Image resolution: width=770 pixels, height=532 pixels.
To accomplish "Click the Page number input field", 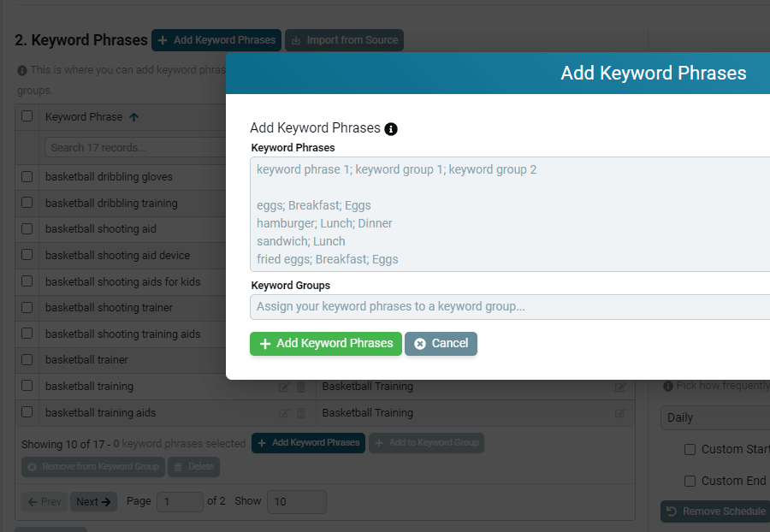I will [x=180, y=501].
